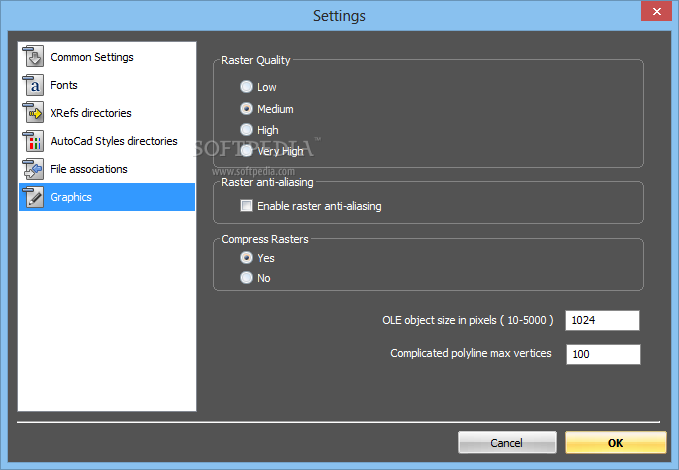Click the OLE object size field

coord(602,321)
